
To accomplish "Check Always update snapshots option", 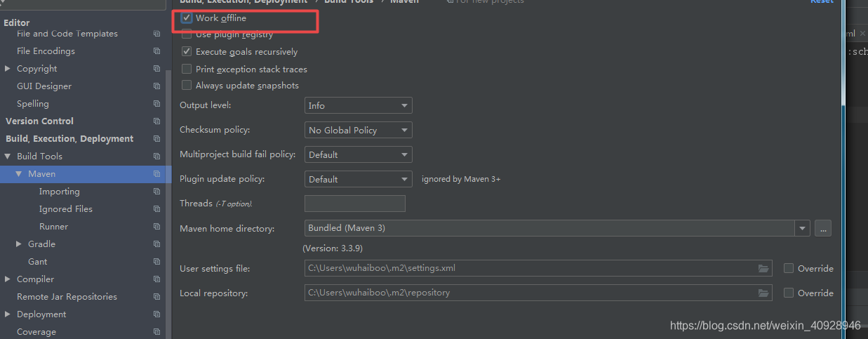I will pyautogui.click(x=187, y=86).
